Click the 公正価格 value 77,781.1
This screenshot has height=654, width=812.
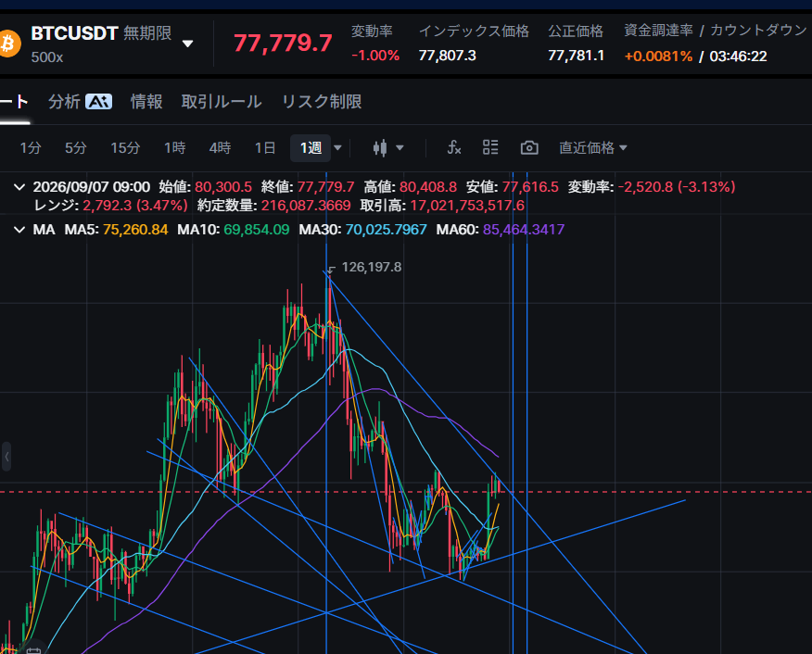pos(576,56)
